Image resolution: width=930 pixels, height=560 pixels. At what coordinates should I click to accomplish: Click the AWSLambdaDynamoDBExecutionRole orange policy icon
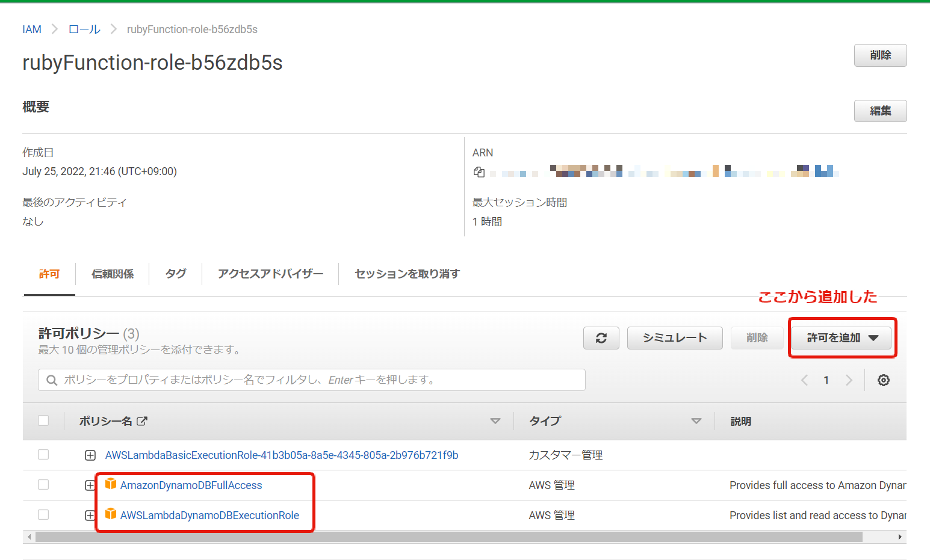(x=111, y=514)
